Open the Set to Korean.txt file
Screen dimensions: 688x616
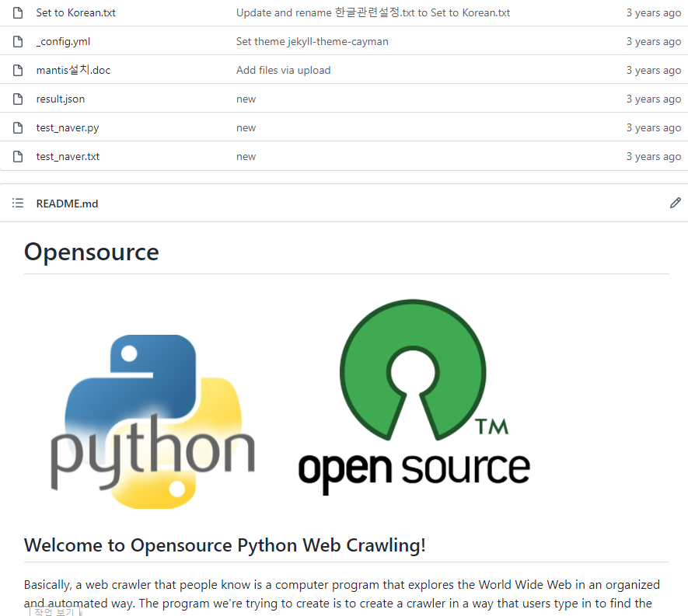(76, 12)
